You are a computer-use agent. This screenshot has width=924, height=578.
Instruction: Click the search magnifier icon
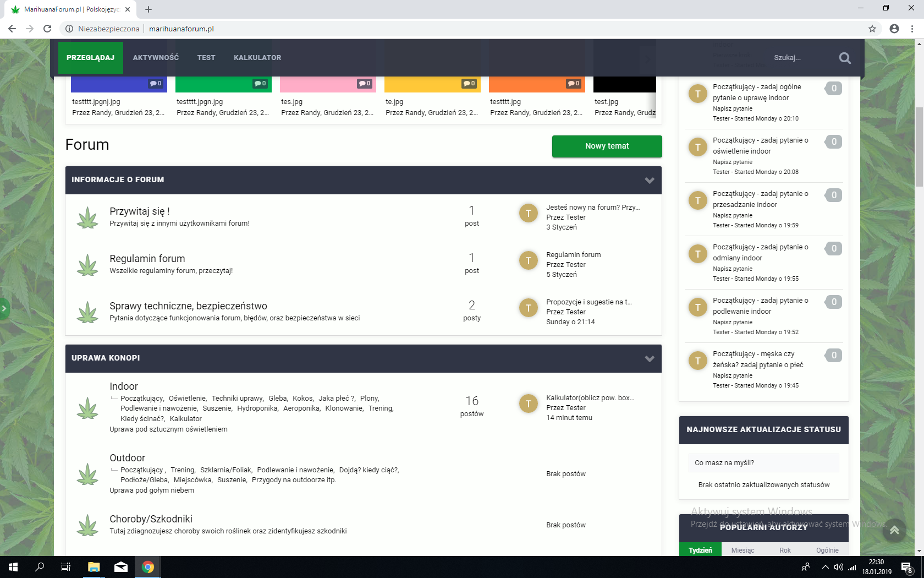pyautogui.click(x=845, y=58)
